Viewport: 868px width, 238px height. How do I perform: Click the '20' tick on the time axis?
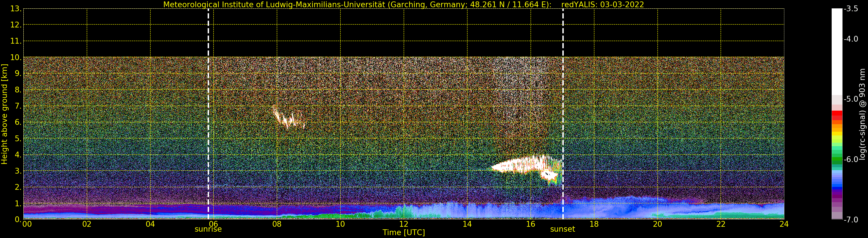pos(657,224)
